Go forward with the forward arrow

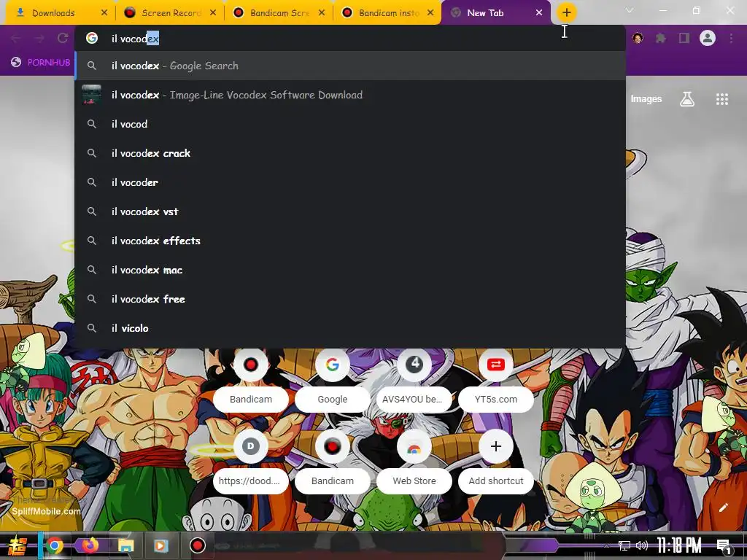(39, 38)
